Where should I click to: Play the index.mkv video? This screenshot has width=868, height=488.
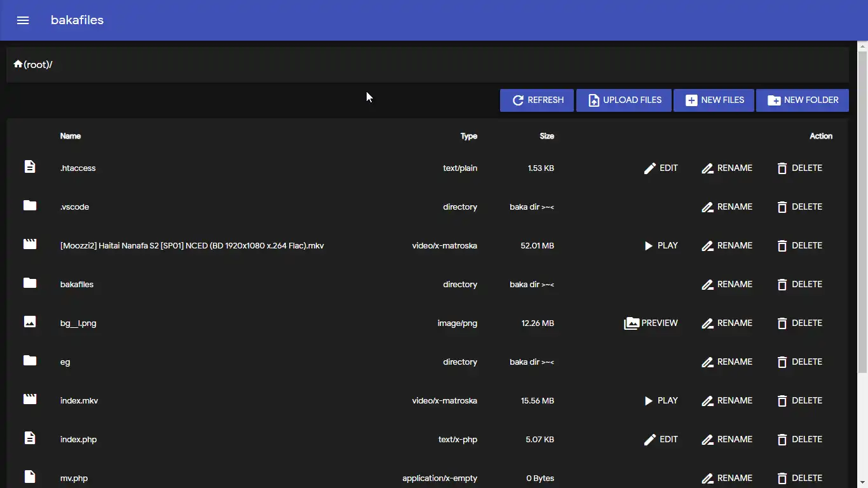(x=661, y=401)
